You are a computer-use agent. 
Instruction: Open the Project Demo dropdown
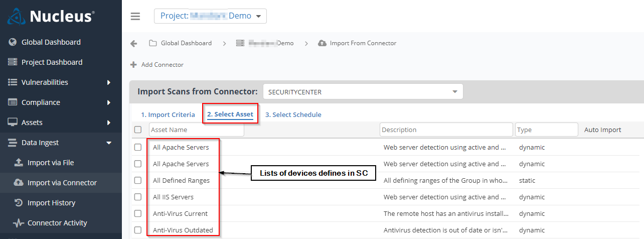click(x=210, y=16)
